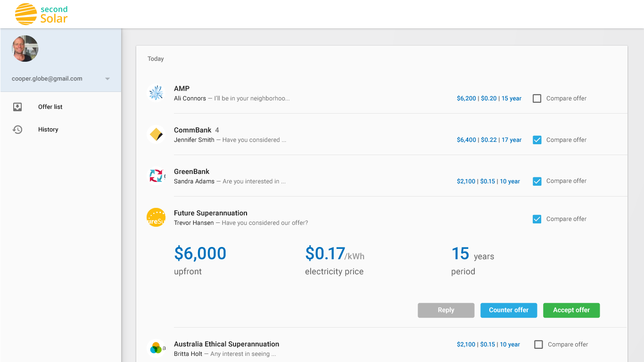Expand the account email dropdown arrow
Viewport: 644px width, 362px height.
pos(107,79)
